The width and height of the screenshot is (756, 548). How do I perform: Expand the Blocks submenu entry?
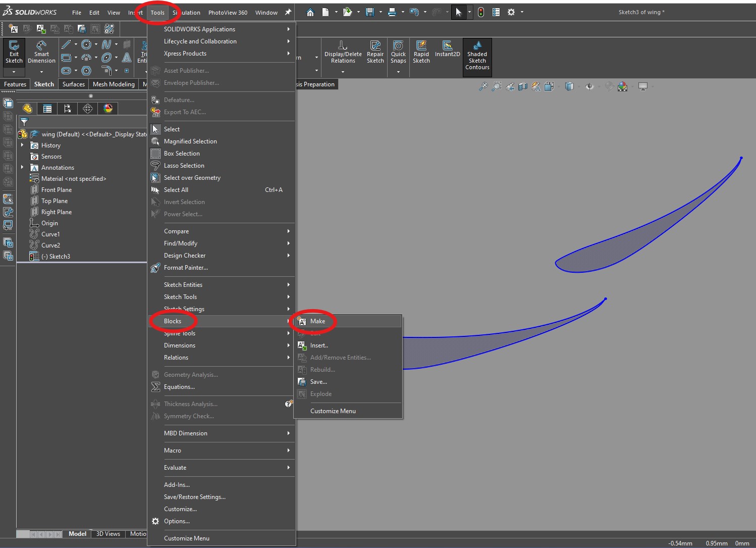[x=221, y=321]
